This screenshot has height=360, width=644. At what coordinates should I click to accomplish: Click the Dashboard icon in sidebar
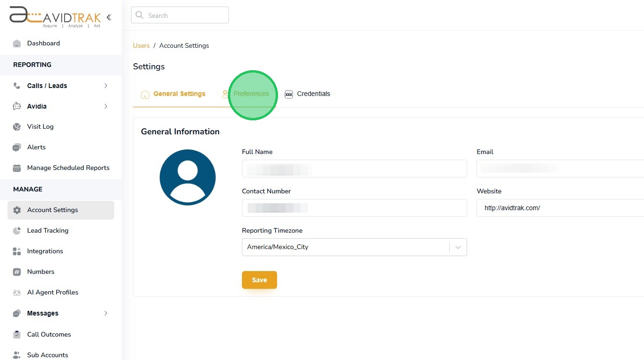coord(17,44)
